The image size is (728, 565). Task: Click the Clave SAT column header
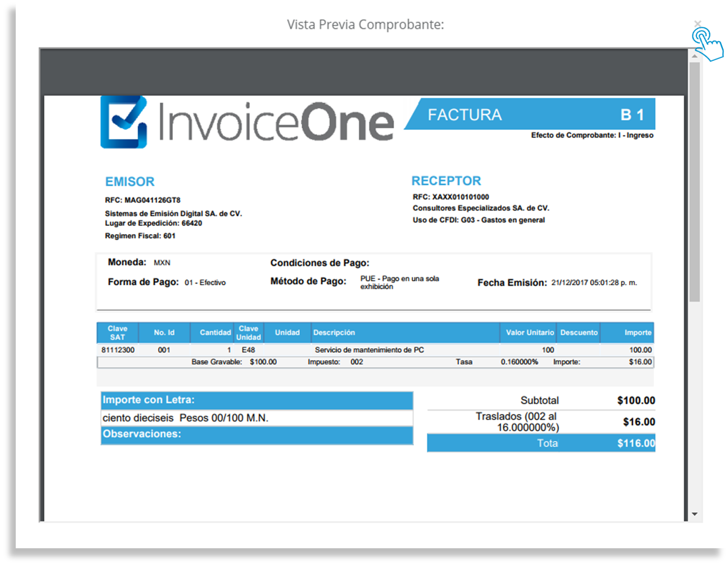click(x=117, y=333)
